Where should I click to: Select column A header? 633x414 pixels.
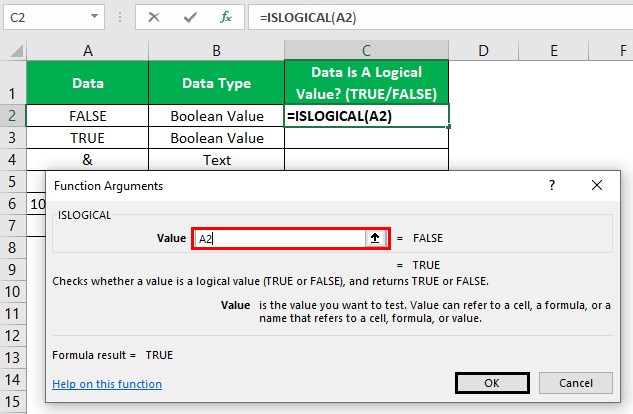(88, 51)
